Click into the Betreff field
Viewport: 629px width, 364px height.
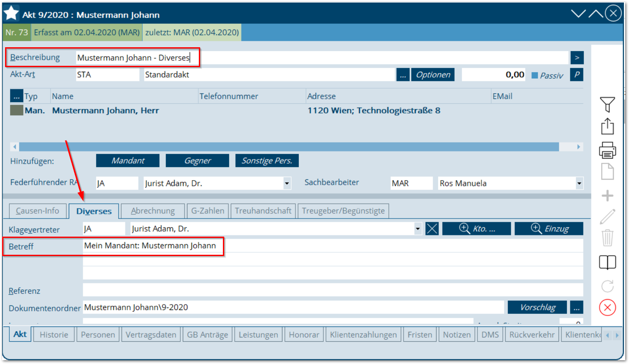[333, 246]
